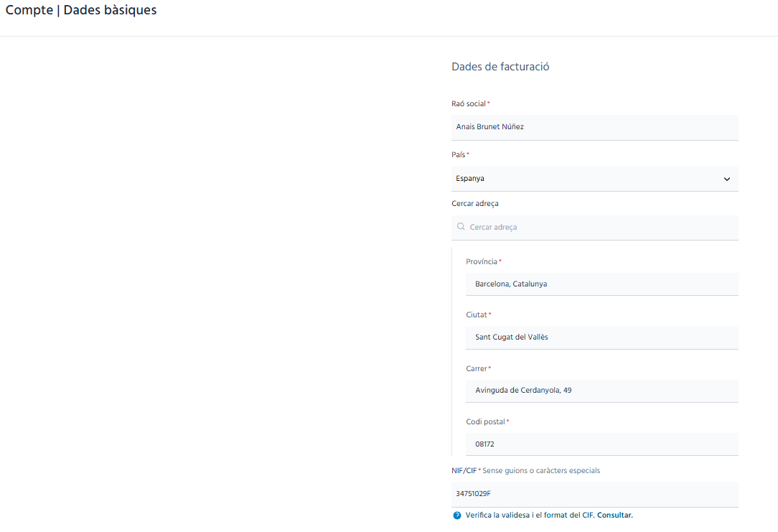Click the Cercar adreça label above search

[475, 203]
